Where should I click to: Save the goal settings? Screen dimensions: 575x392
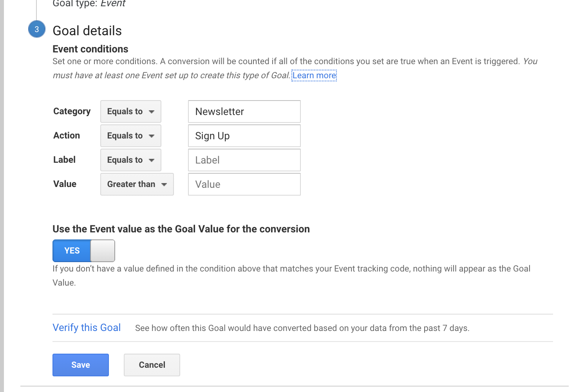coord(81,365)
